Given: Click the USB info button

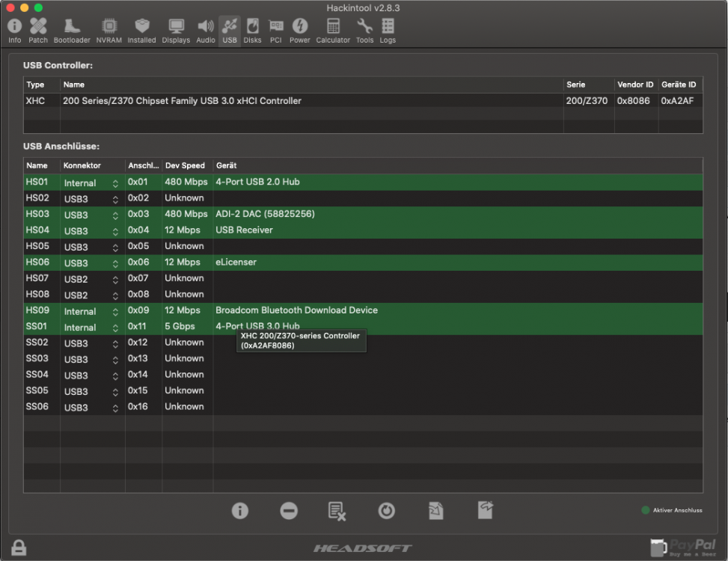Looking at the screenshot, I should [240, 511].
